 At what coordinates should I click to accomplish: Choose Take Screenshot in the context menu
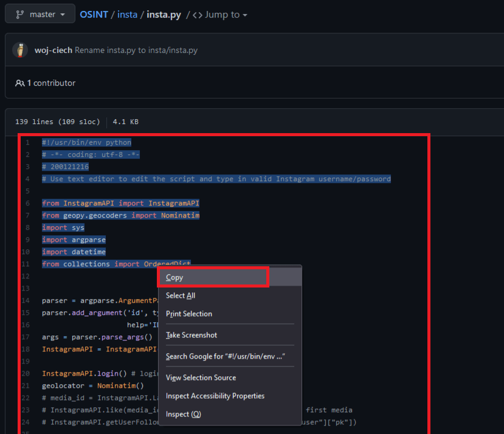coord(230,335)
